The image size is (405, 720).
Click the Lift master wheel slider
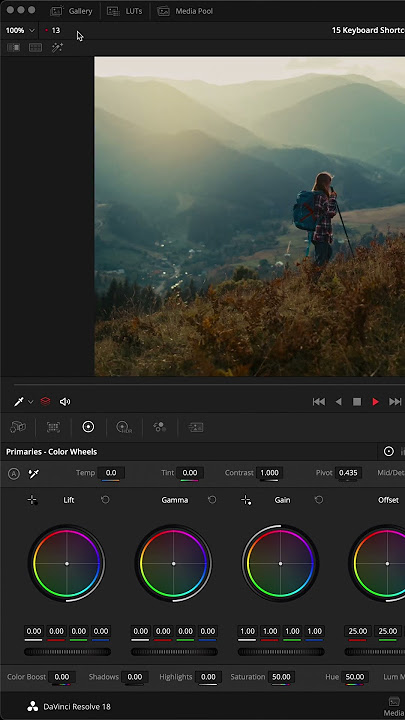[67, 652]
